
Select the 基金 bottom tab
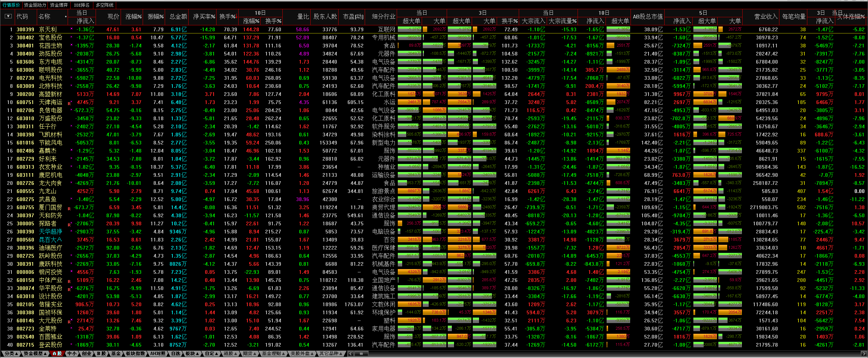[x=116, y=354]
